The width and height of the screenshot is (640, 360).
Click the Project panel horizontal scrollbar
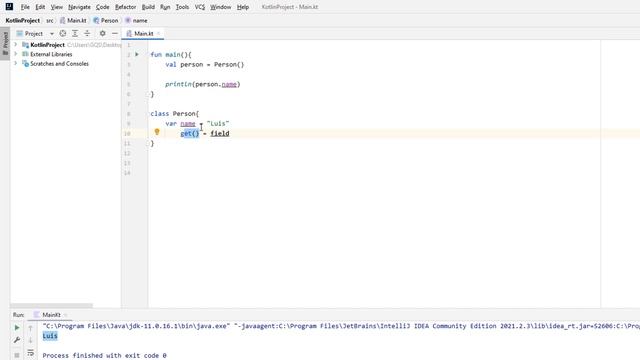[x=51, y=305]
